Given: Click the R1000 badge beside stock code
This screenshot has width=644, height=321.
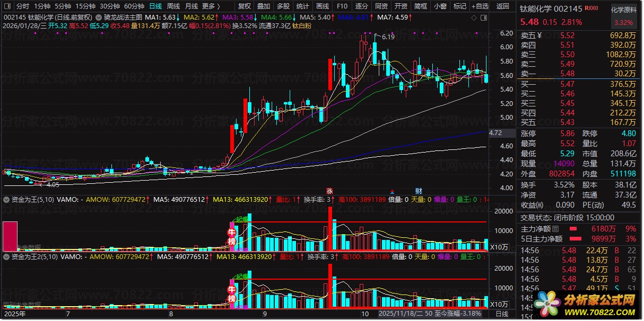Looking at the screenshot, I should [590, 9].
